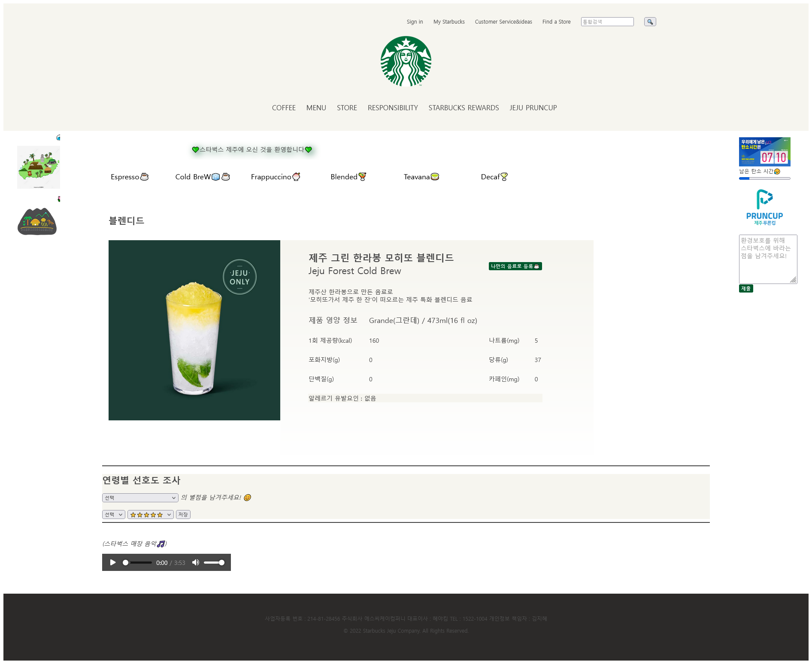Click the 저장 save button
Viewport: 812px width, 664px height.
coord(183,515)
